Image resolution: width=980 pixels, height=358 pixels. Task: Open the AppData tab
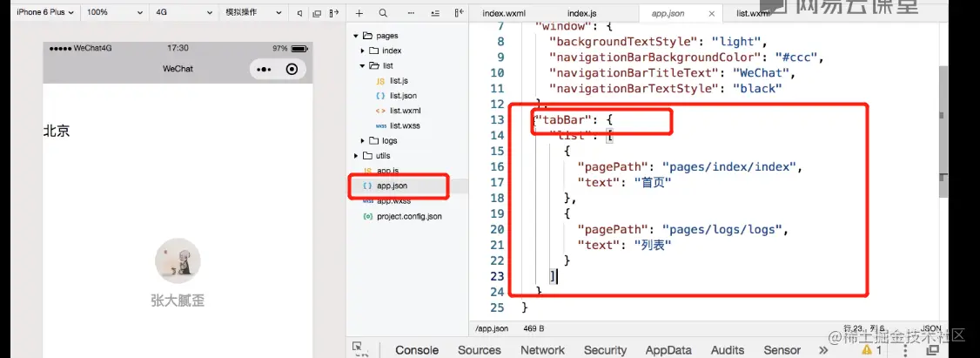coord(668,350)
